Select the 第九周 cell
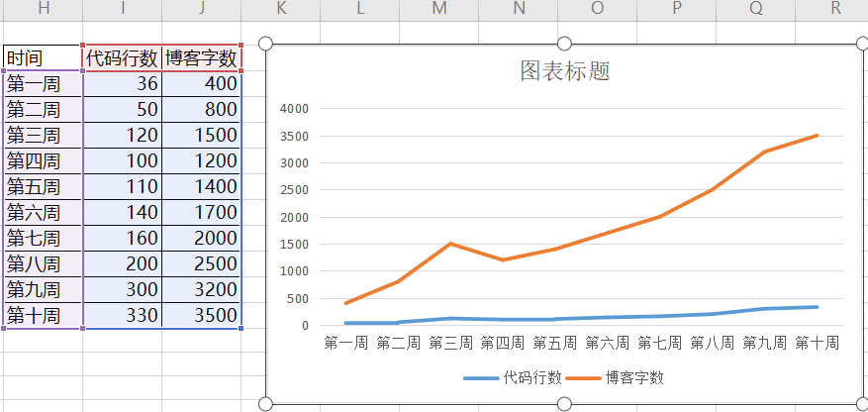The height and width of the screenshot is (412, 868). coord(43,289)
